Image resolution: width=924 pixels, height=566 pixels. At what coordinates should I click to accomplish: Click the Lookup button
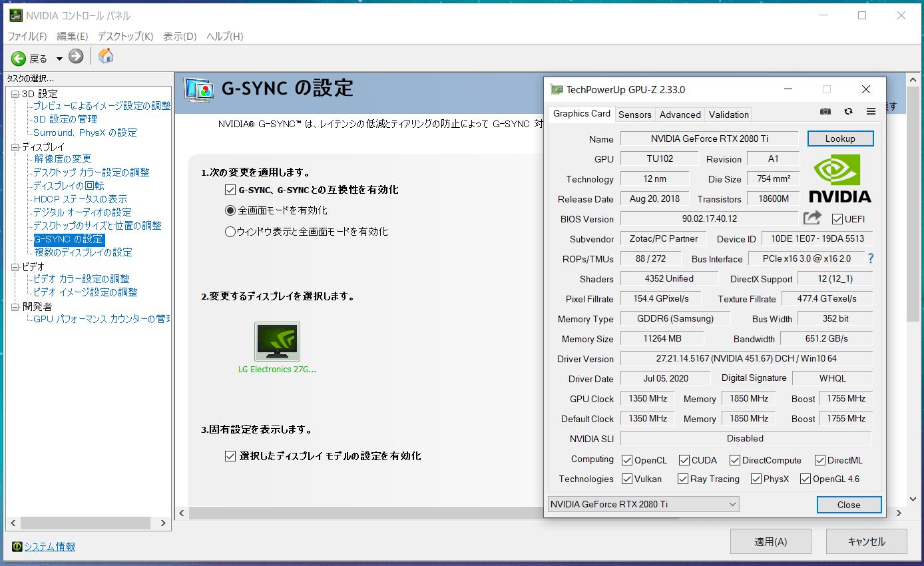(840, 139)
